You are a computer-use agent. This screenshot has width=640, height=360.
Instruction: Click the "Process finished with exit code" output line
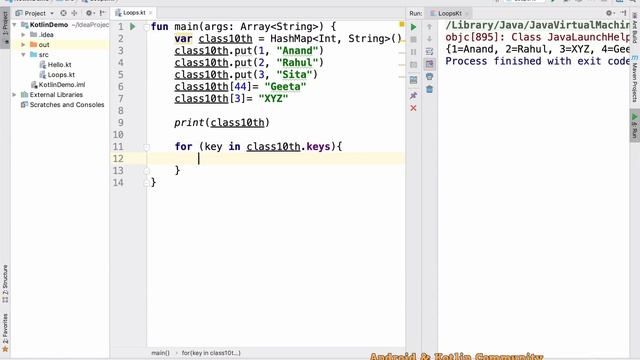coord(537,61)
